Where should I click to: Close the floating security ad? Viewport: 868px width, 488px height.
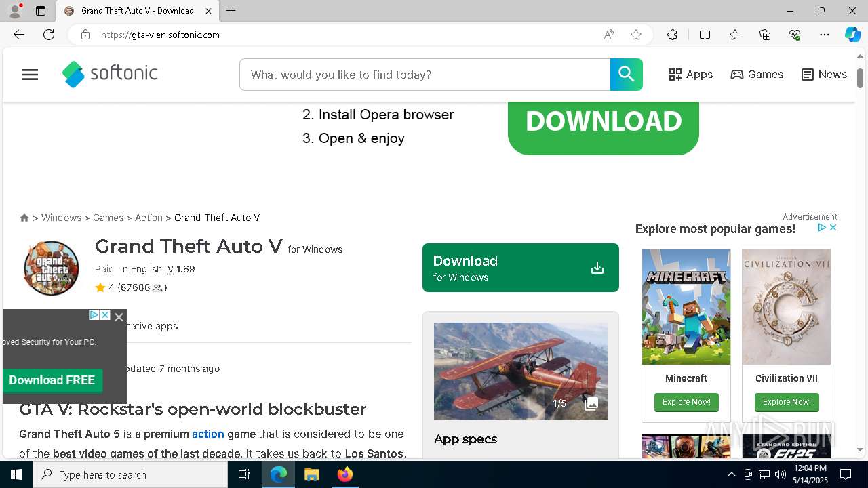point(119,317)
